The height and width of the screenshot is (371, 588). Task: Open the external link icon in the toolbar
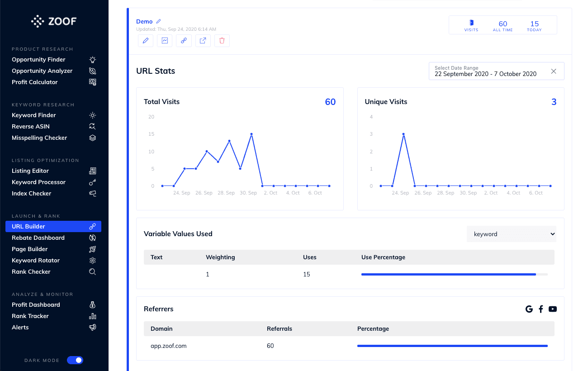[x=203, y=40]
